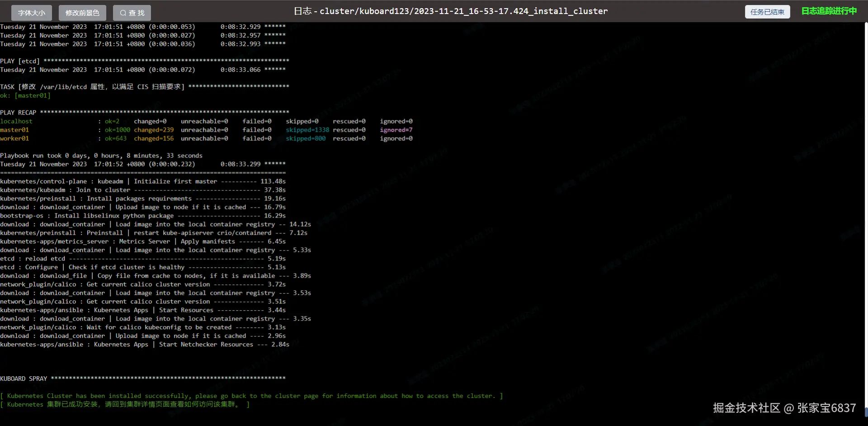The height and width of the screenshot is (426, 868).
Task: Click the 'changed=239' value
Action: 154,130
